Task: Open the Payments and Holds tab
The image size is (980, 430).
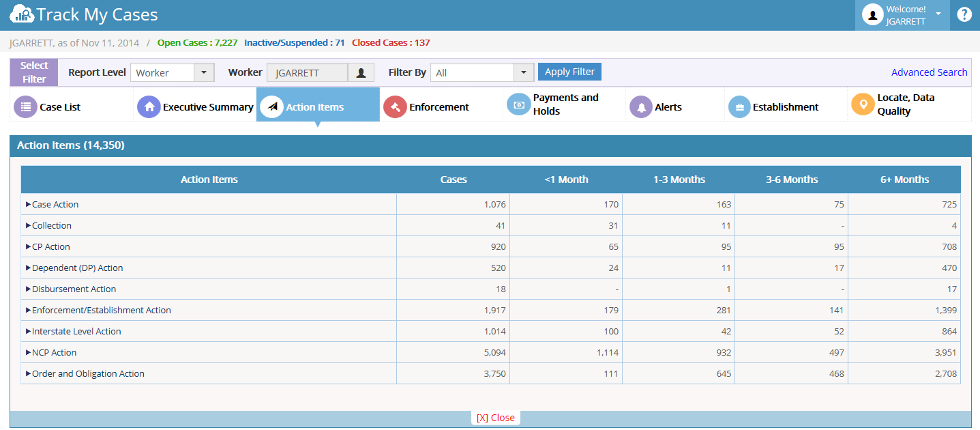Action: pyautogui.click(x=564, y=105)
